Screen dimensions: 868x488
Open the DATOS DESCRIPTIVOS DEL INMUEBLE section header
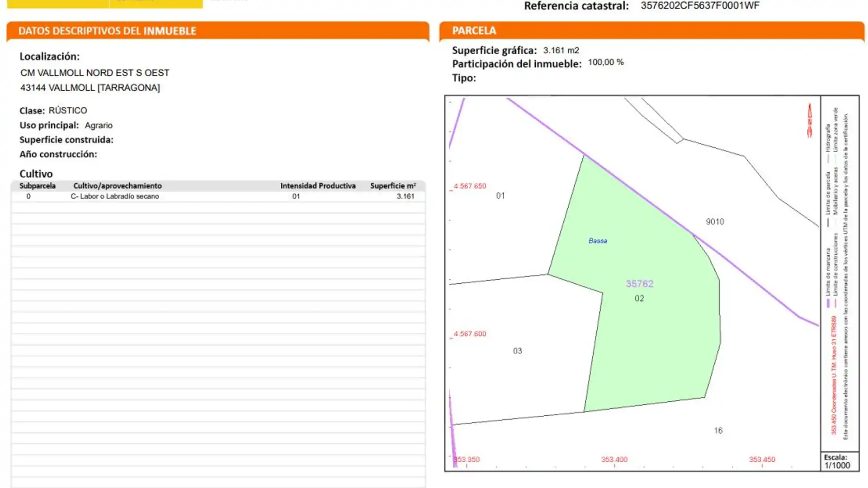[x=107, y=31]
